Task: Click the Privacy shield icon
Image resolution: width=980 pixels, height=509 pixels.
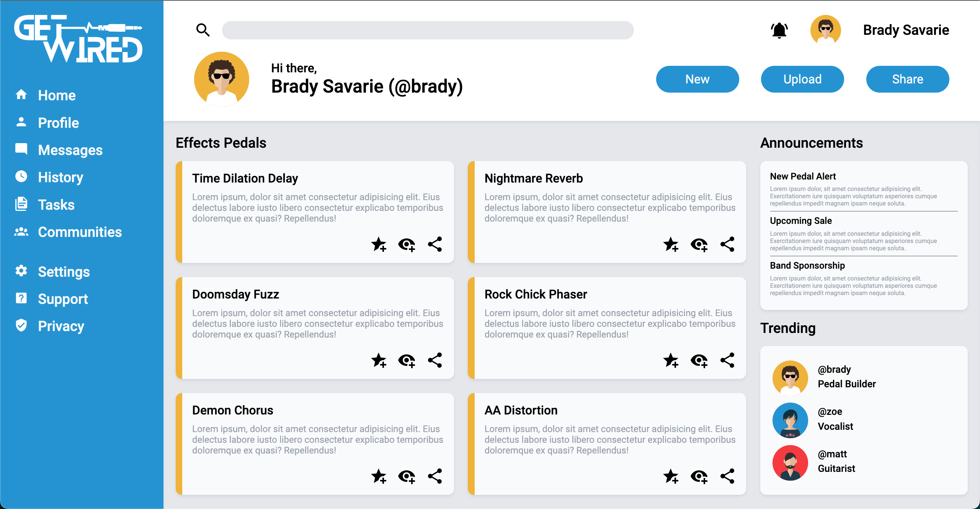Action: 21,326
